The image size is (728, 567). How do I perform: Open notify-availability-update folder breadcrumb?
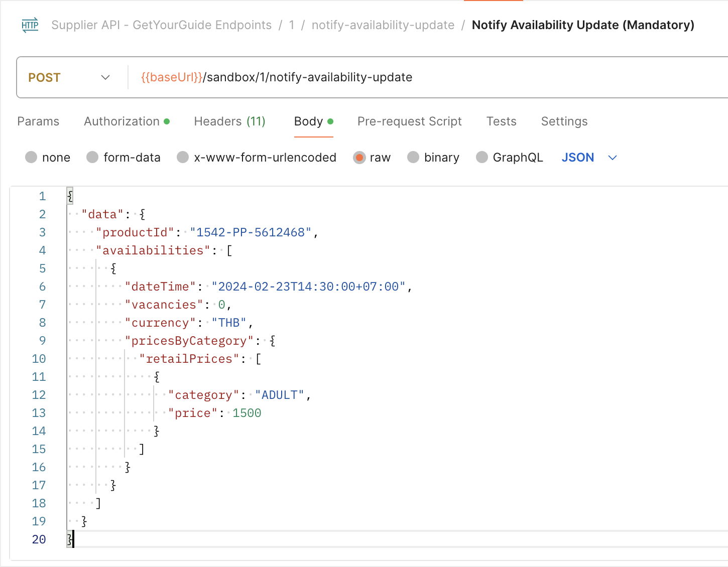click(383, 25)
